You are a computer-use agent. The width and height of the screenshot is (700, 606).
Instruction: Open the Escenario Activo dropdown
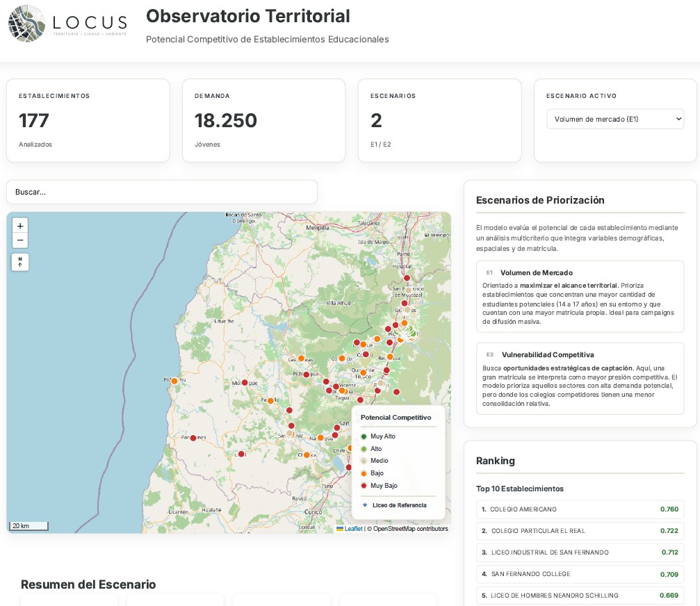tap(615, 119)
